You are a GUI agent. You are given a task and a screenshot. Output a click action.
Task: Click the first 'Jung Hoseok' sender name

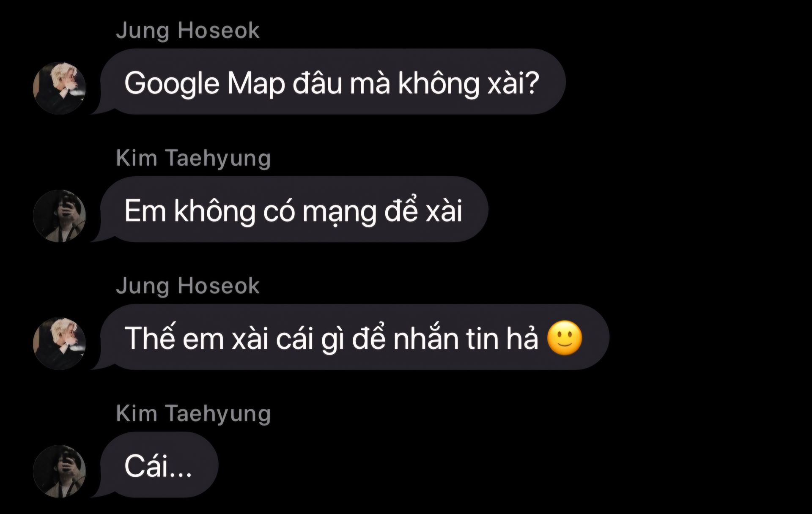[188, 31]
